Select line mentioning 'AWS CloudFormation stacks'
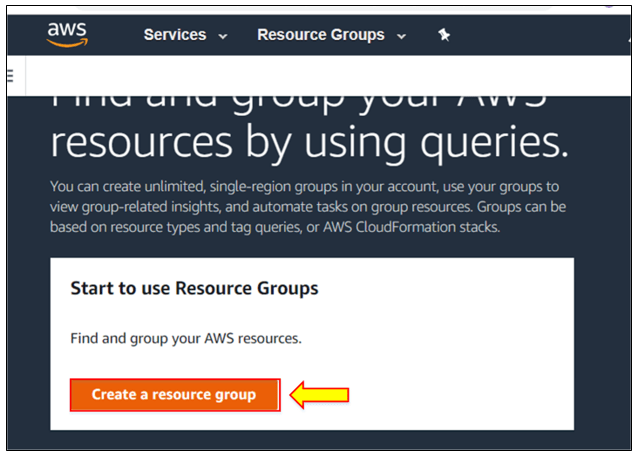The height and width of the screenshot is (457, 637). point(275,227)
